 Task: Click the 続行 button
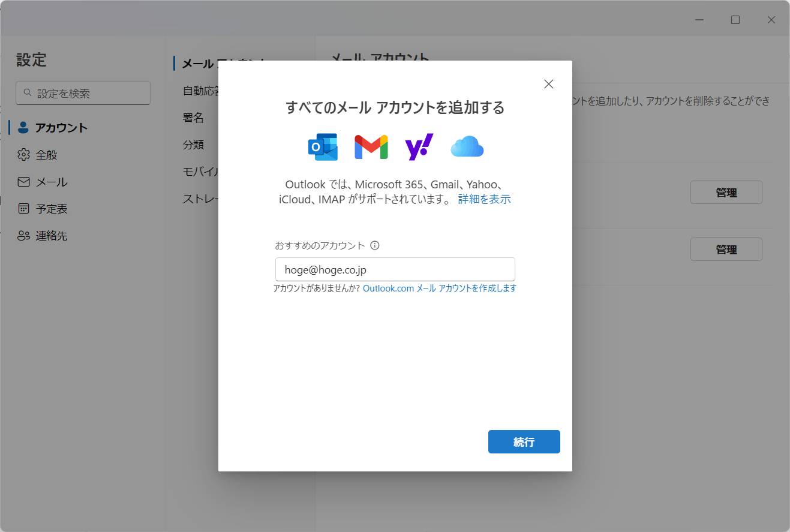point(524,441)
